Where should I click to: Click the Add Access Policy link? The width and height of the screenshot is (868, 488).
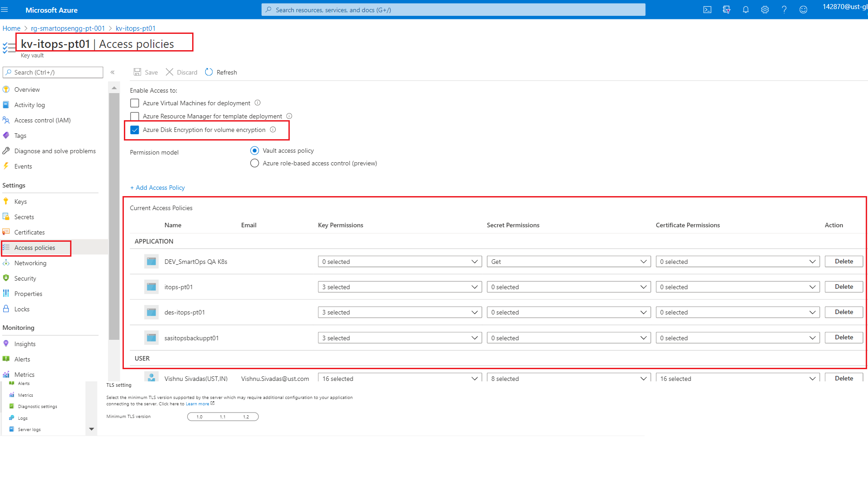tap(157, 188)
